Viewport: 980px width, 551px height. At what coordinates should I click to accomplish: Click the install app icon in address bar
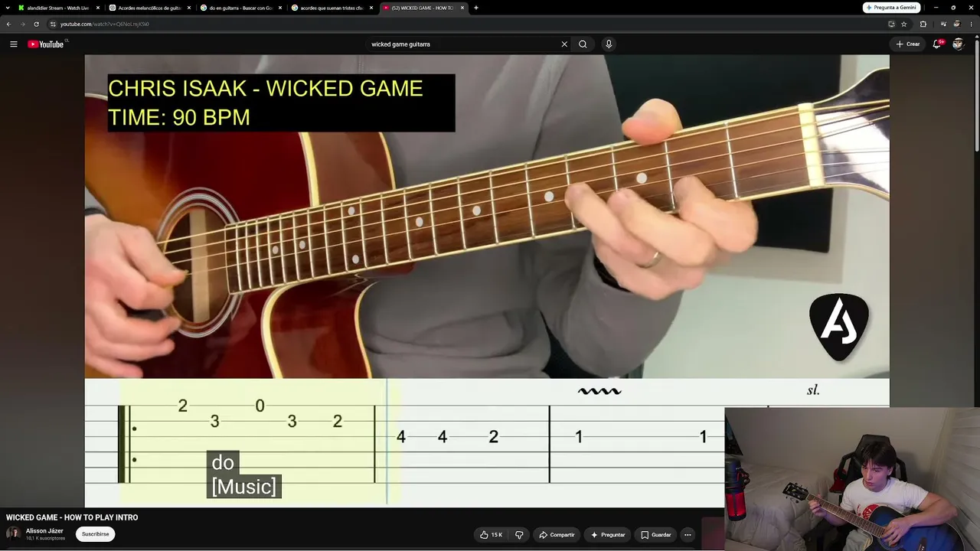pyautogui.click(x=891, y=24)
